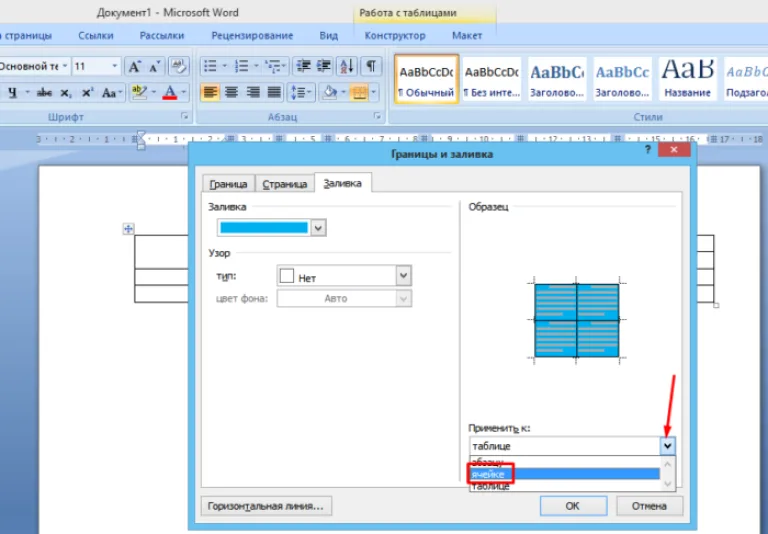Viewport: 768px width, 534px height.
Task: Apply superscript formatting
Action: pos(87,92)
